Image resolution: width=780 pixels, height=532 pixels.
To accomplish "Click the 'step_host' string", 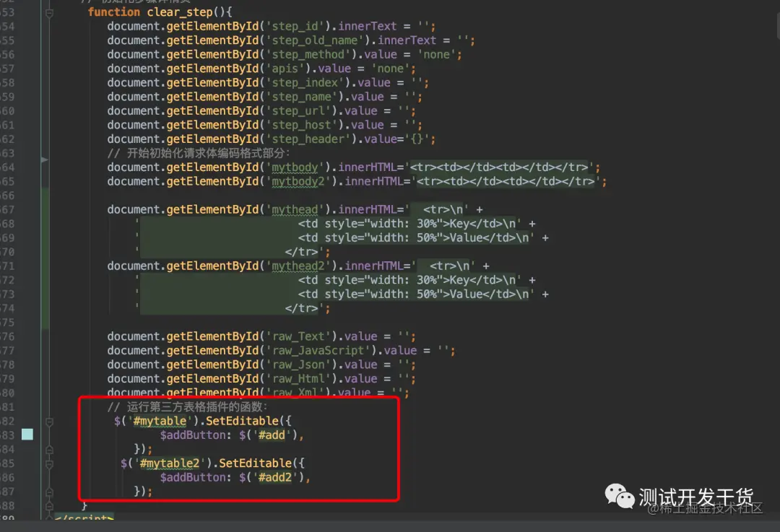I will pos(301,125).
